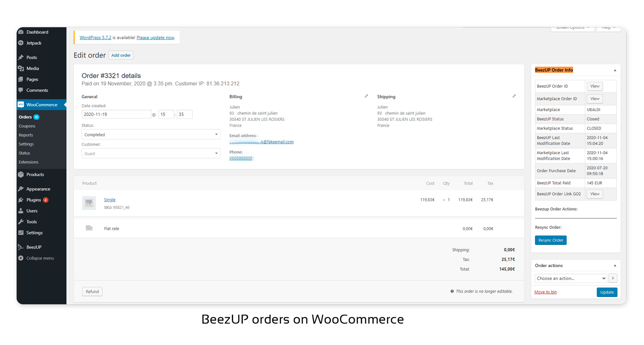Open the Dashboard menu icon
This screenshot has height=345, width=644.
click(21, 32)
